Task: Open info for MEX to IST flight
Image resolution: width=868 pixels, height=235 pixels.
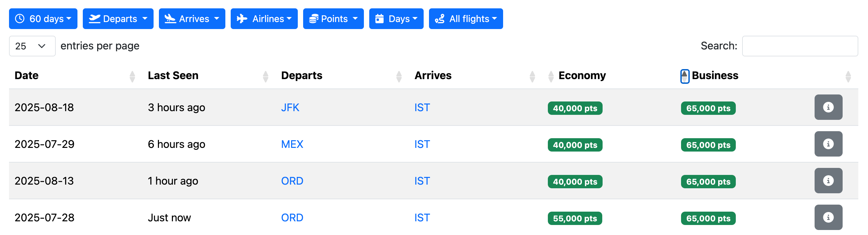Action: pyautogui.click(x=828, y=144)
